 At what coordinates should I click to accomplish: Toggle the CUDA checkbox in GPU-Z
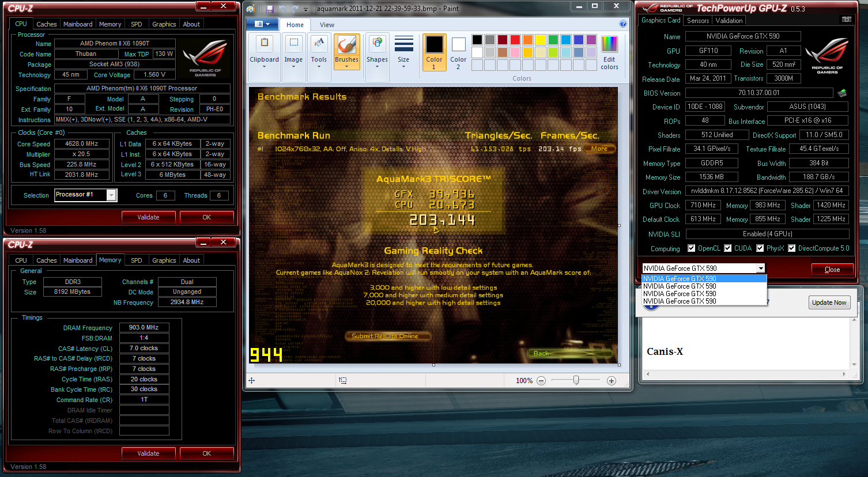click(728, 248)
